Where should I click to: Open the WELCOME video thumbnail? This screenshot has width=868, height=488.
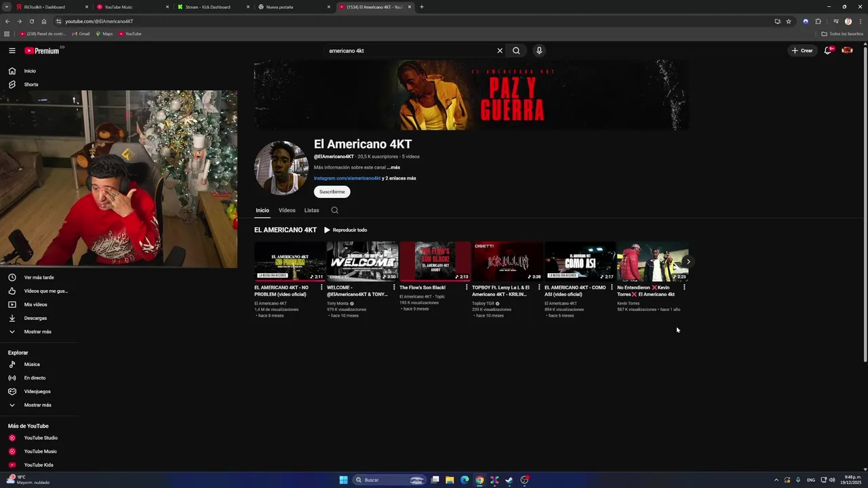362,262
